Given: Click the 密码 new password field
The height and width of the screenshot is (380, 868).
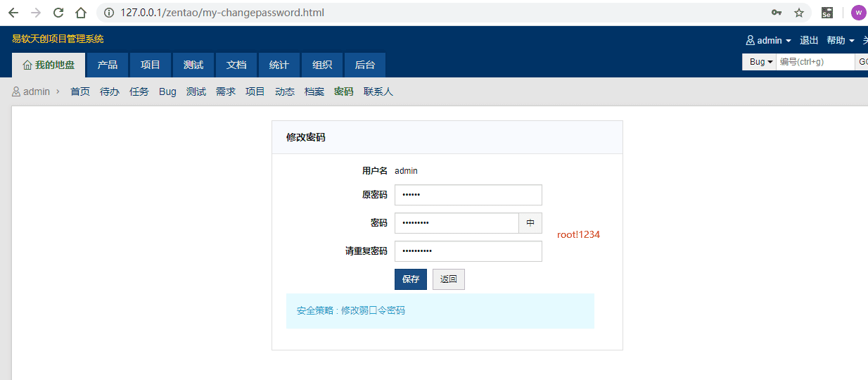Looking at the screenshot, I should (457, 223).
